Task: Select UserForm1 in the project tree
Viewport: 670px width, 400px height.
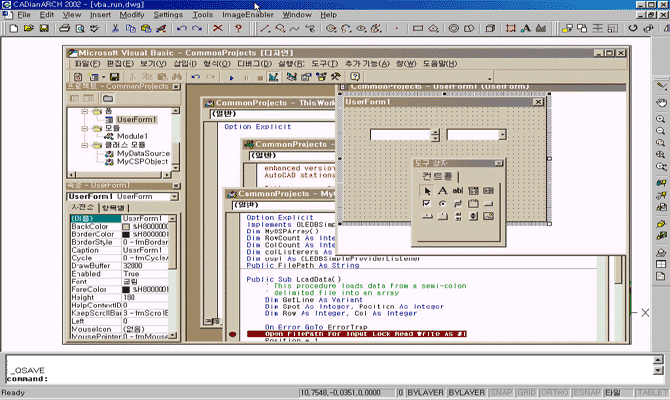Action: [x=137, y=120]
